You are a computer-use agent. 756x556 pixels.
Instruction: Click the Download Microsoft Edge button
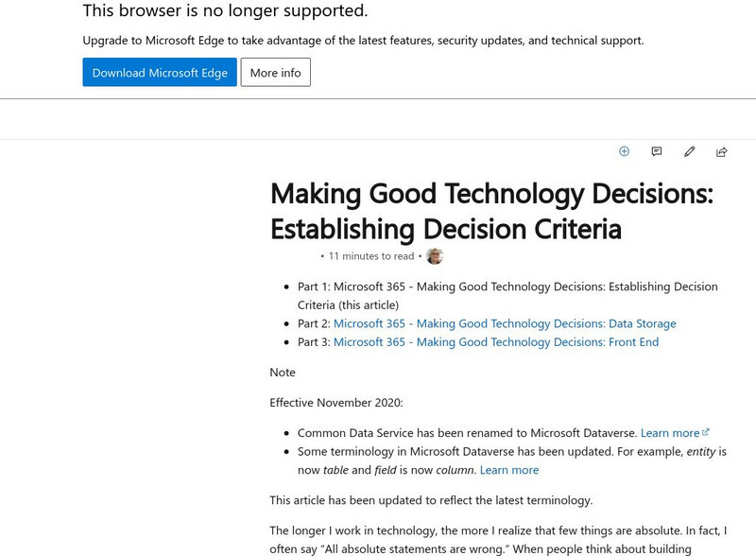(160, 73)
